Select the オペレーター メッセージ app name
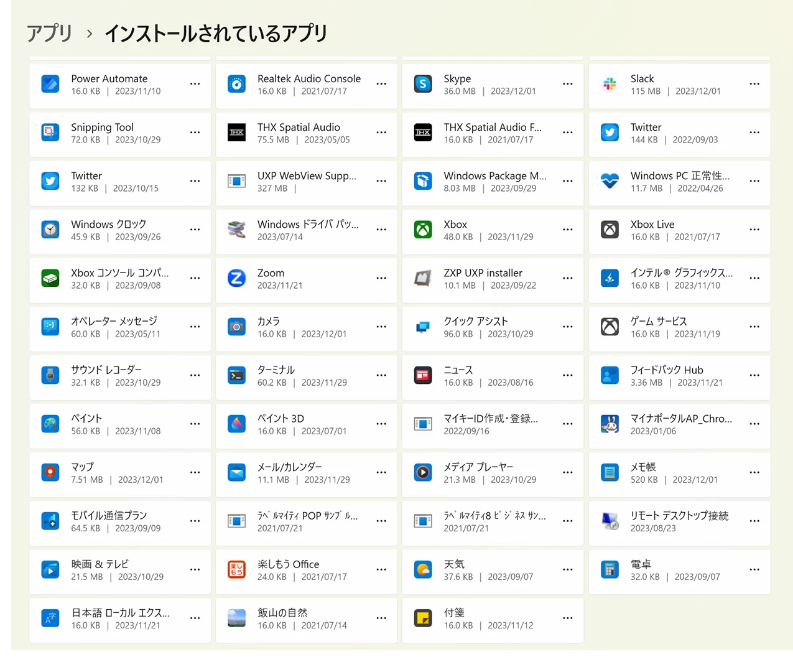The image size is (793, 672). pos(114,321)
